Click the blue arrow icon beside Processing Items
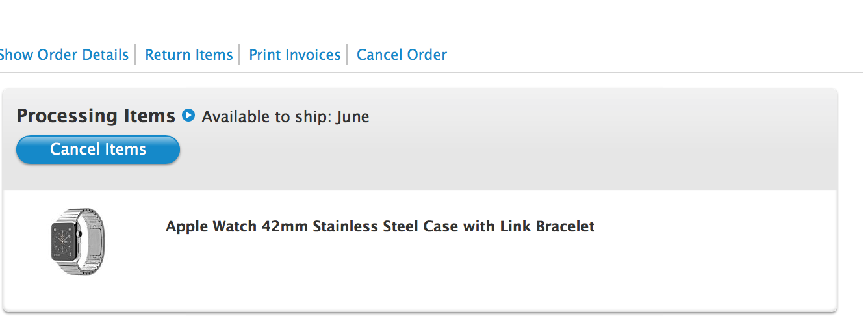Image resolution: width=868 pixels, height=316 pixels. click(x=188, y=116)
